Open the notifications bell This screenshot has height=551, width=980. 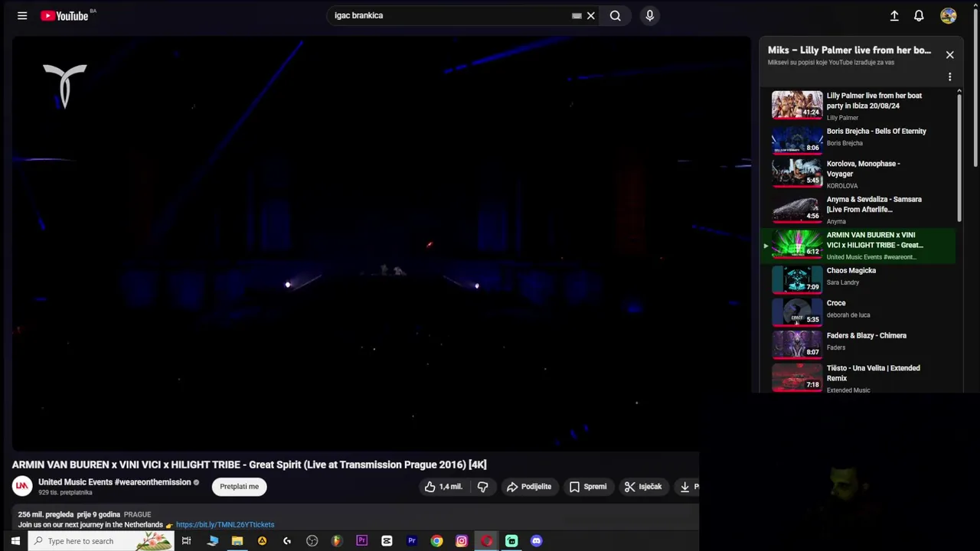click(919, 15)
